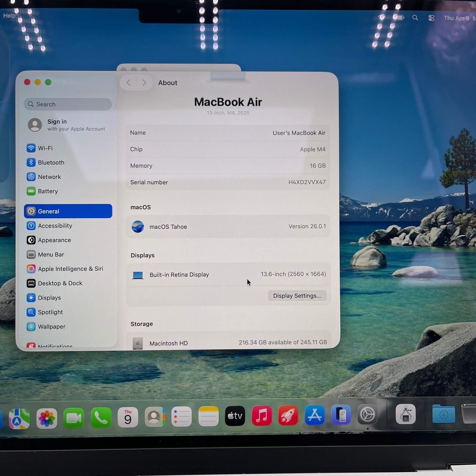
Task: Click the Built-in Retina Display laptop icon
Action: point(138,275)
